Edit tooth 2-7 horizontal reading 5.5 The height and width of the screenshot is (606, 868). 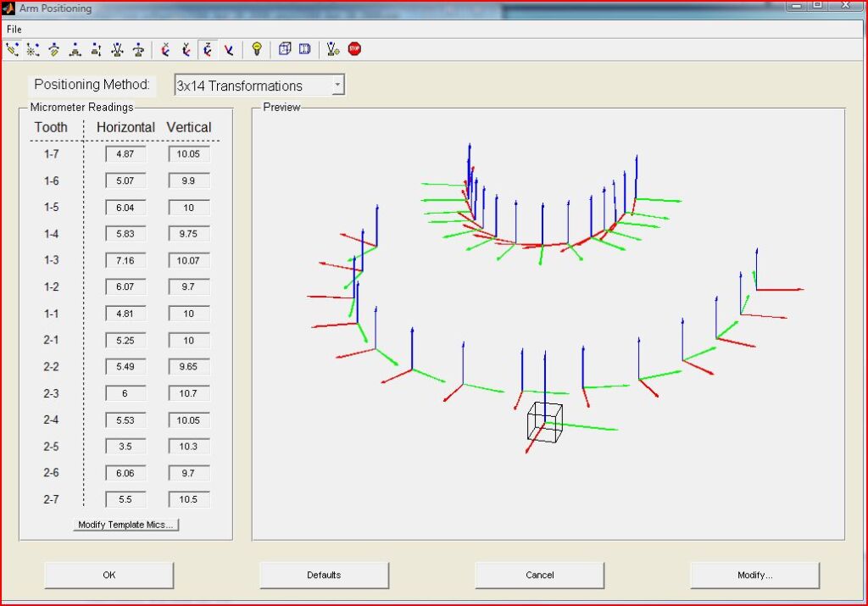(125, 499)
